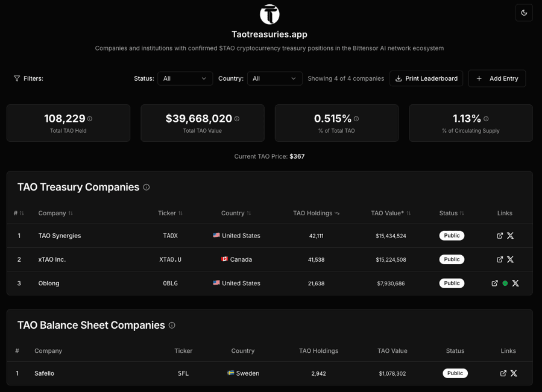Show info for Total TAO Held
Image resolution: width=542 pixels, height=392 pixels.
coord(90,119)
